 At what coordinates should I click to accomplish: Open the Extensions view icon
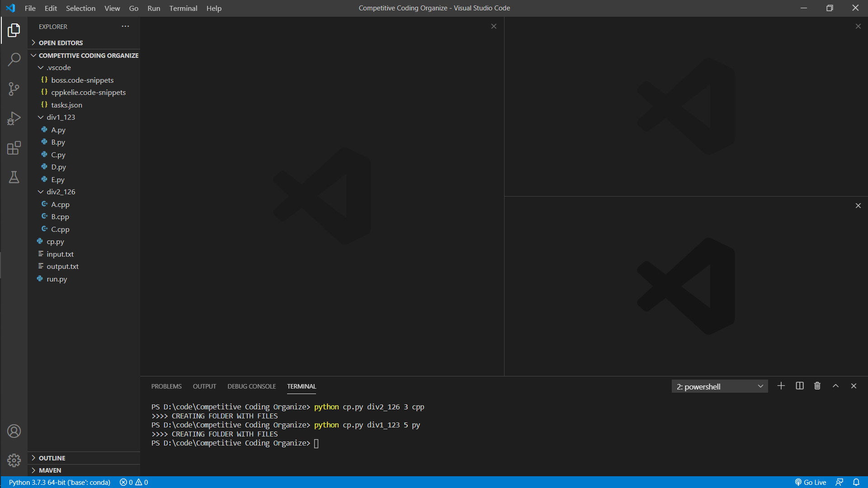(x=14, y=148)
